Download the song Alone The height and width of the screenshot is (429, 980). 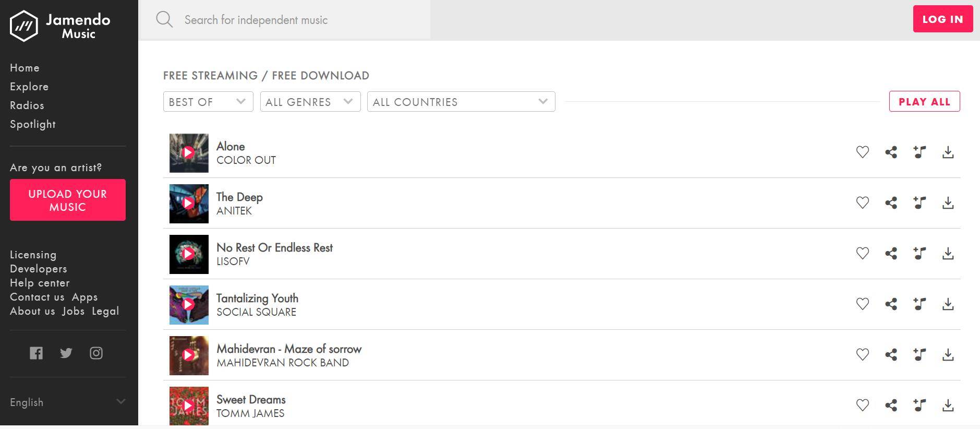point(948,152)
